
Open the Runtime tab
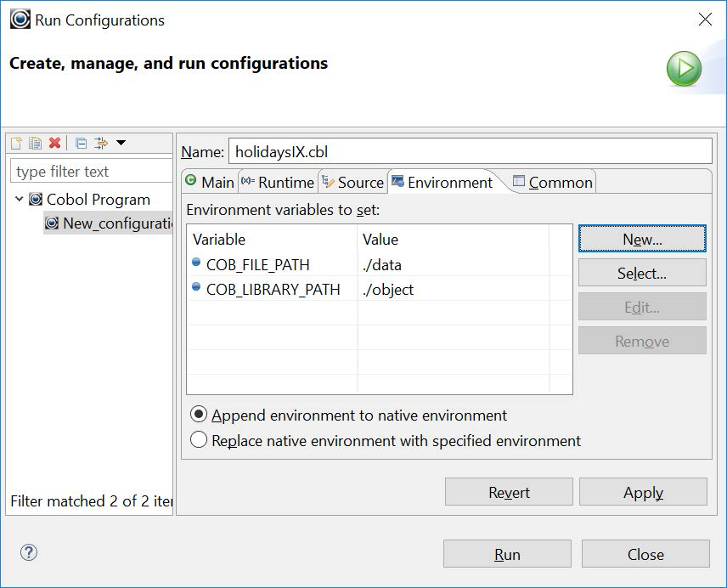(x=278, y=182)
